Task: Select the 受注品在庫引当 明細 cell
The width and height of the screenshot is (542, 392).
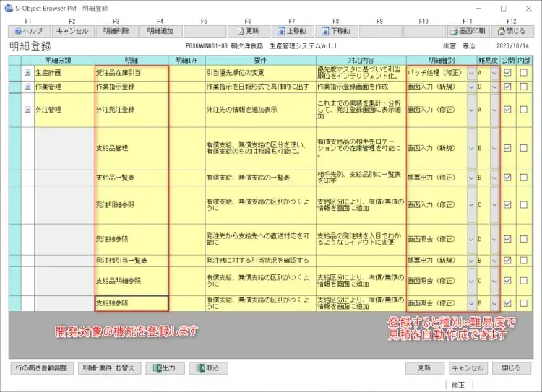Action: click(132, 73)
